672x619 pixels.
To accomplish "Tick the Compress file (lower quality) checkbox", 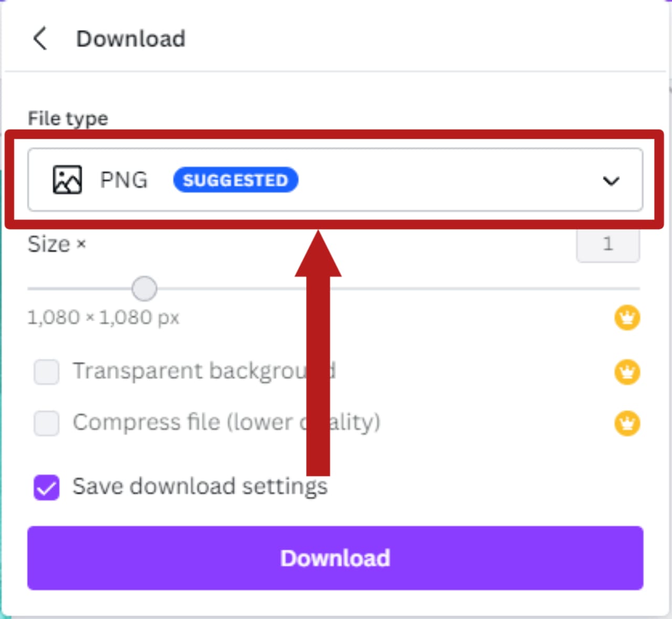I will click(x=47, y=423).
